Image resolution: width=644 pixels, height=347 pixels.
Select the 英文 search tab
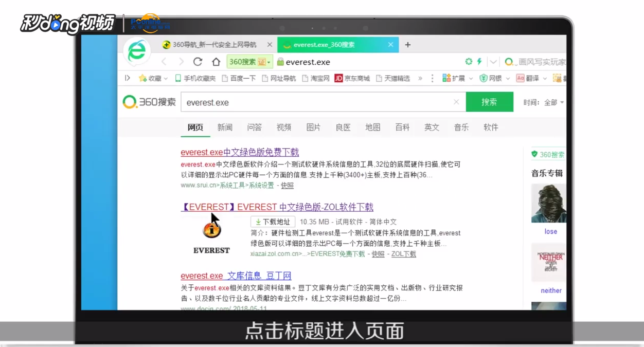coord(432,127)
